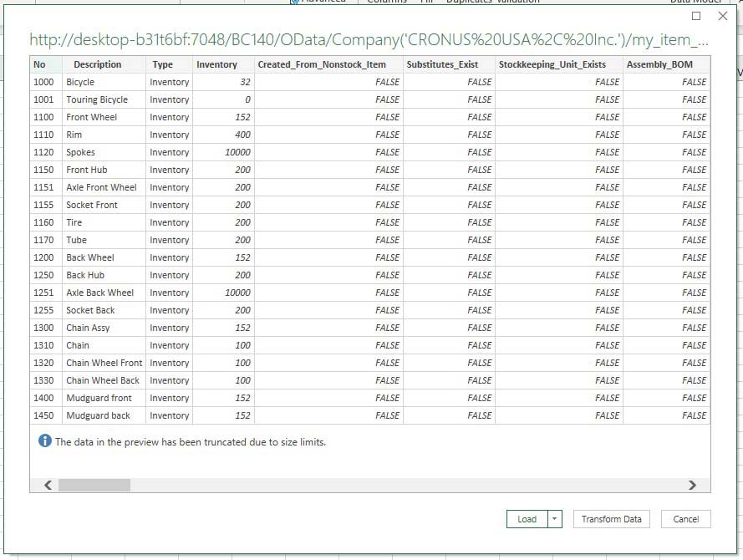Click the Touring Bicycle cell

point(104,99)
